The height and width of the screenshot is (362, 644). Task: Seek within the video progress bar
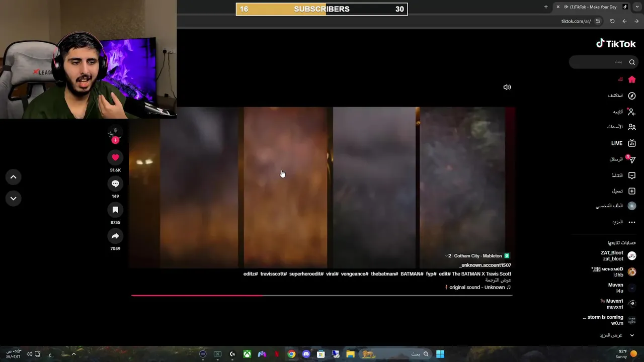tap(321, 295)
